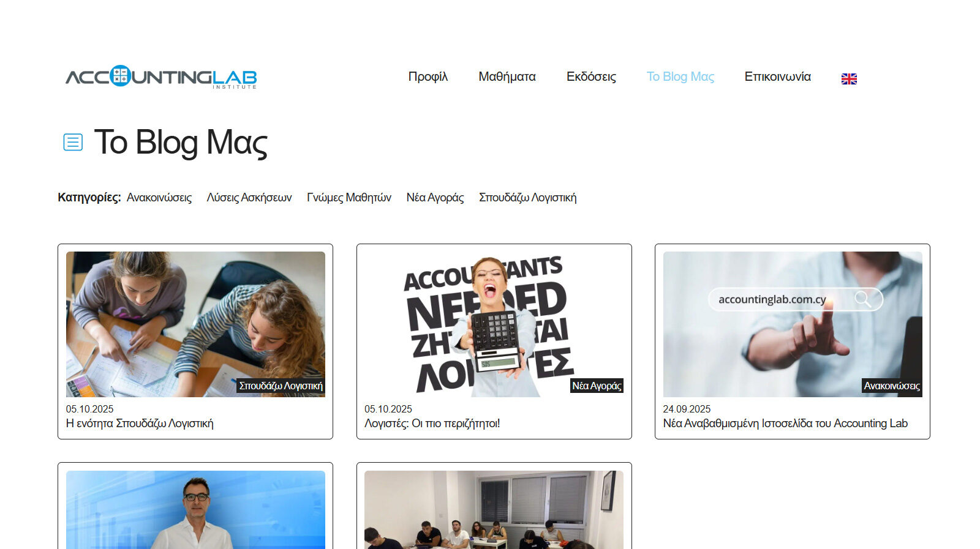The image size is (980, 549).
Task: Open the Accountants Needed calculator image
Action: tap(494, 324)
